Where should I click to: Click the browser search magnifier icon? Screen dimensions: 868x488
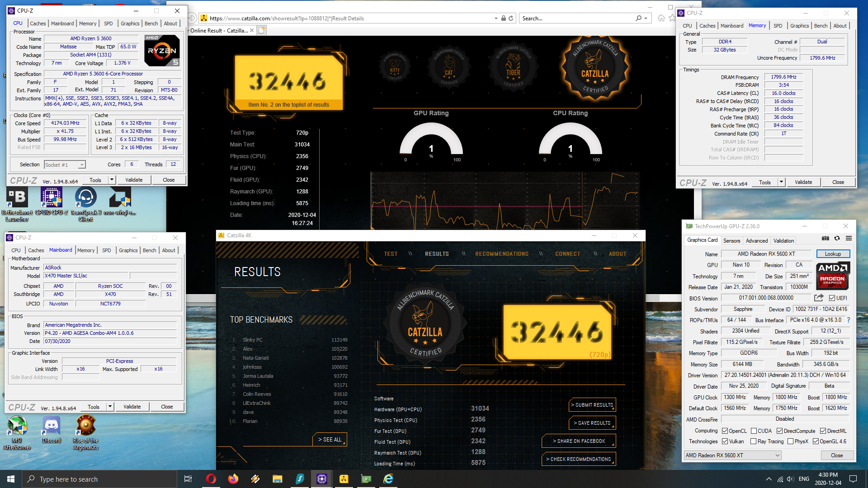[x=638, y=19]
